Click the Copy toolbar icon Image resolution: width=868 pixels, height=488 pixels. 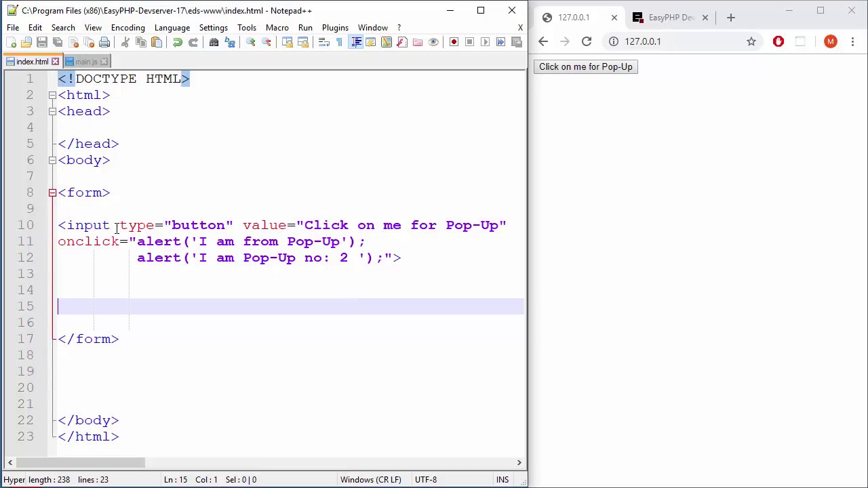click(x=141, y=42)
